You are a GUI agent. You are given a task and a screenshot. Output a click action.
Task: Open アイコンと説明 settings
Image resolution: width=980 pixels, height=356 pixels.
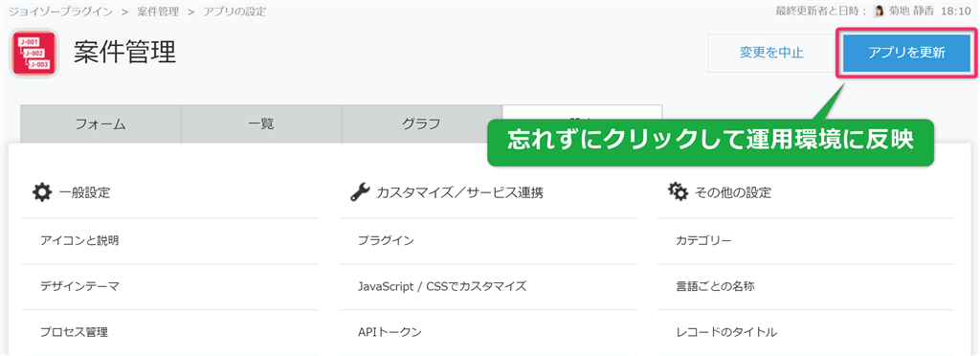tap(79, 240)
